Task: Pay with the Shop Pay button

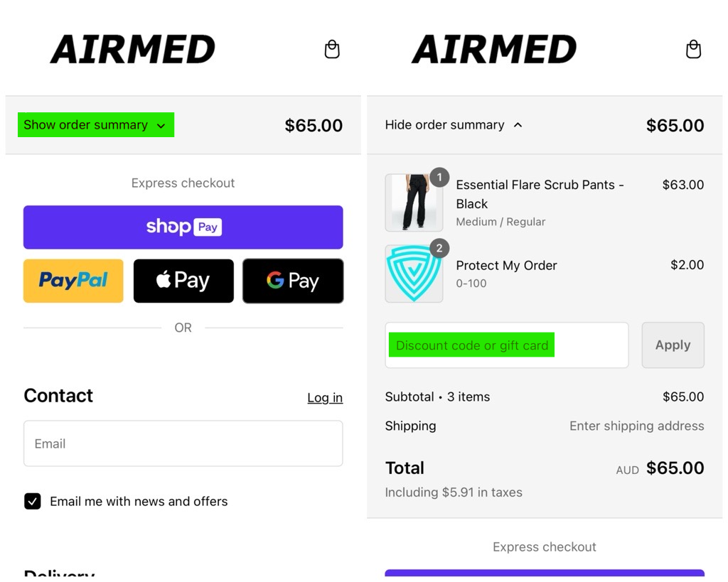Action: [x=183, y=227]
